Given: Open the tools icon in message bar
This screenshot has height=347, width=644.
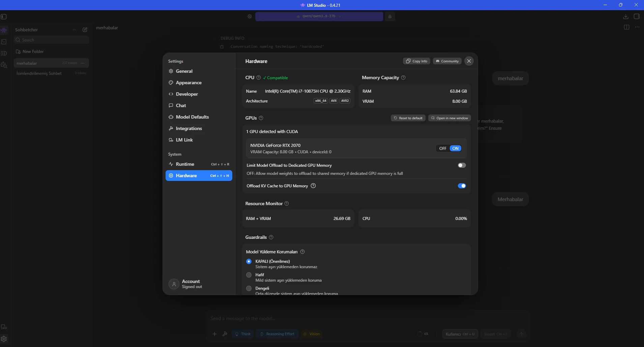Looking at the screenshot, I should pos(225,334).
